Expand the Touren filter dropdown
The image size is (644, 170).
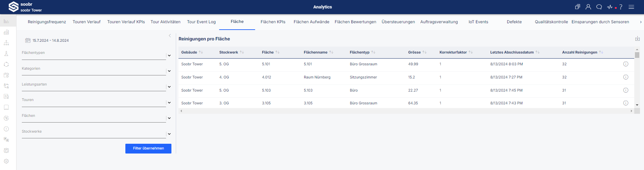[169, 103]
